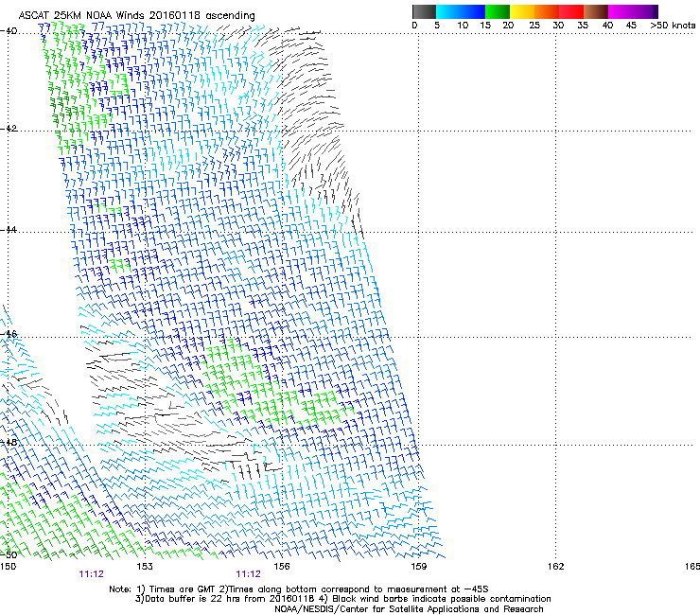
Task: Click the -40 latitude axis label
Action: point(9,31)
